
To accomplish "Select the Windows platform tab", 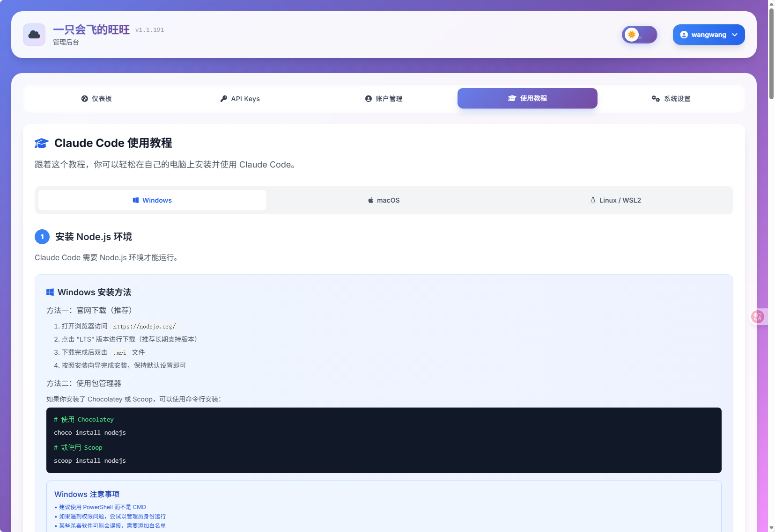I will click(152, 200).
